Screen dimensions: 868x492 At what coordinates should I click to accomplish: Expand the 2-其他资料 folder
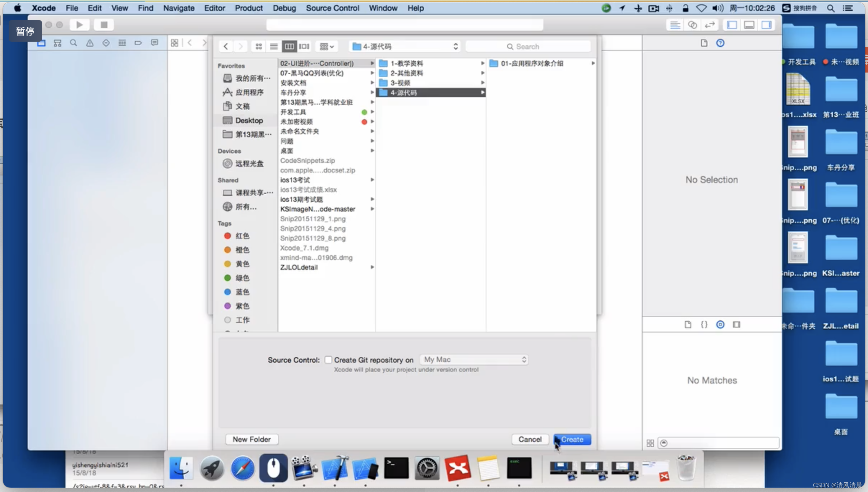coord(483,73)
